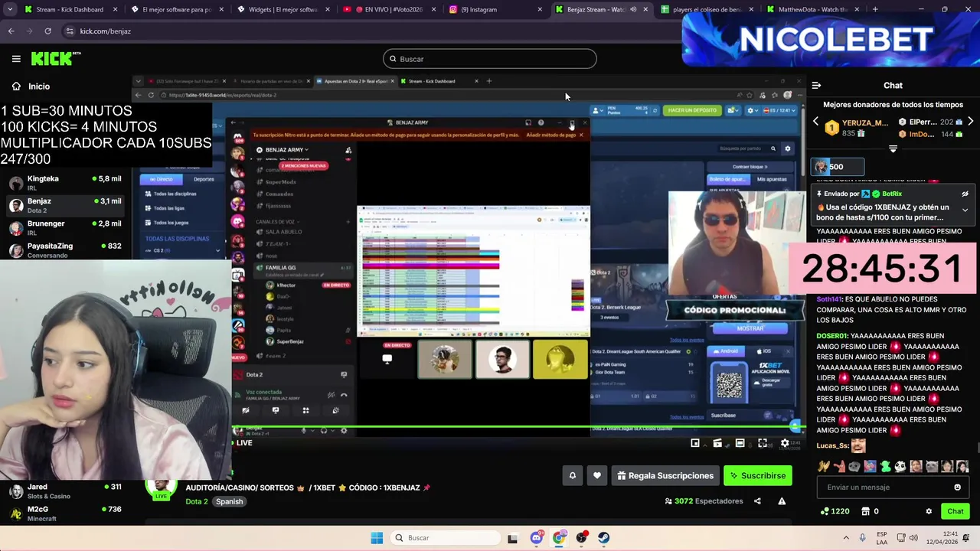
Task: Open Steam from the taskbar
Action: click(604, 538)
